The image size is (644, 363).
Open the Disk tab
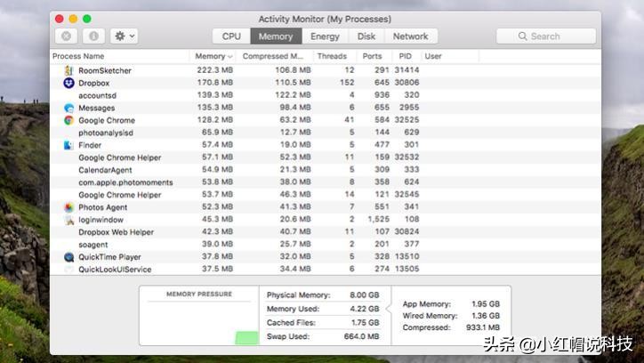(366, 36)
